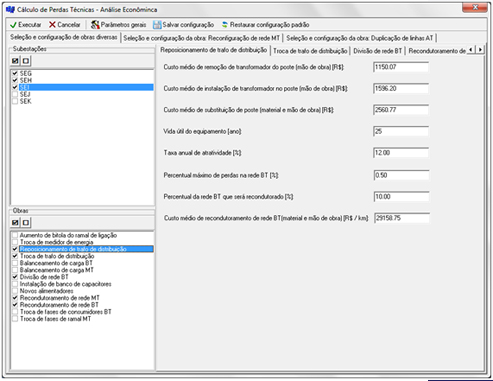This screenshot has width=493, height=381.
Task: Uncheck Recondutoramento de rede MT checkbox
Action: pyautogui.click(x=15, y=298)
